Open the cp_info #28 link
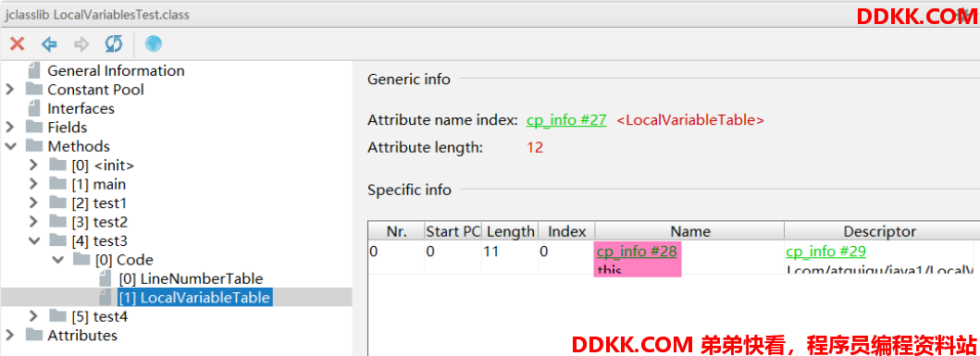The image size is (980, 356). coord(637,252)
